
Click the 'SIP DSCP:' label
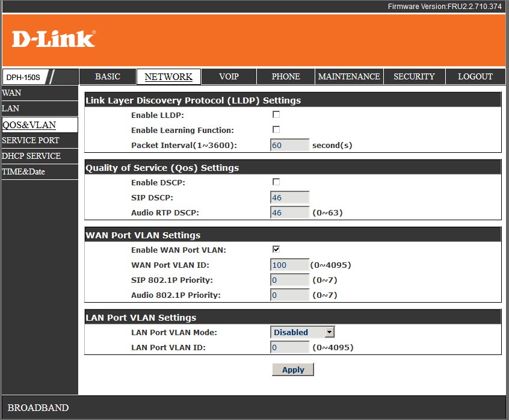point(152,198)
